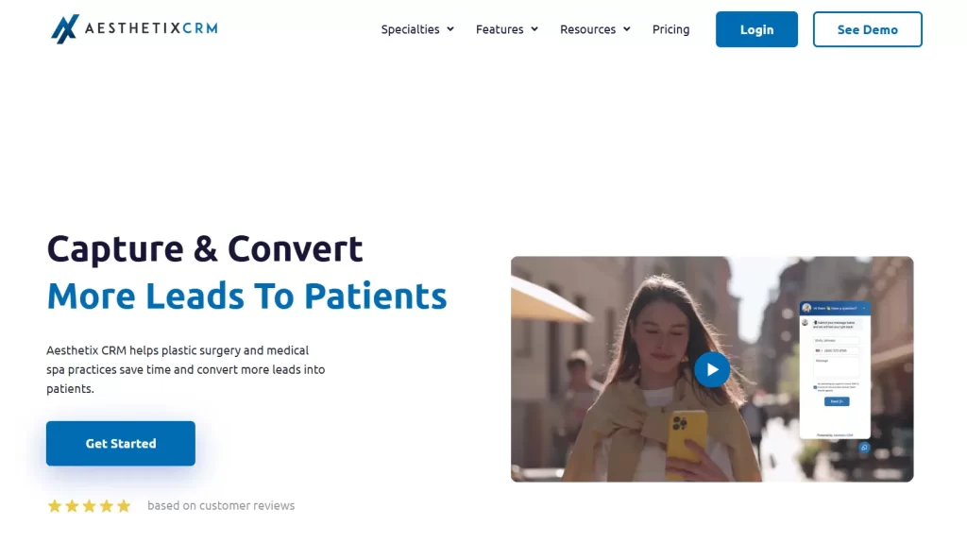Screen dimensions: 967x560
Task: Click the Message field in chat widget
Action: pyautogui.click(x=837, y=366)
